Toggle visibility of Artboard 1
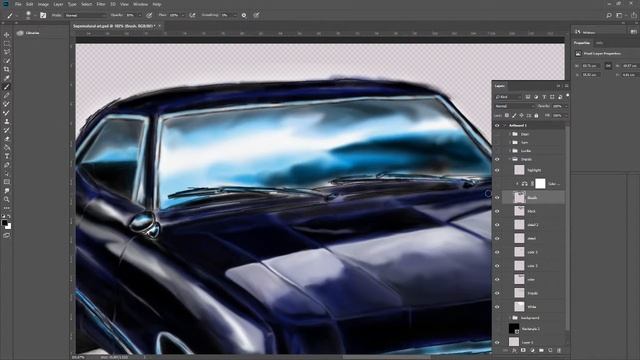Image resolution: width=640 pixels, height=360 pixels. [x=497, y=126]
